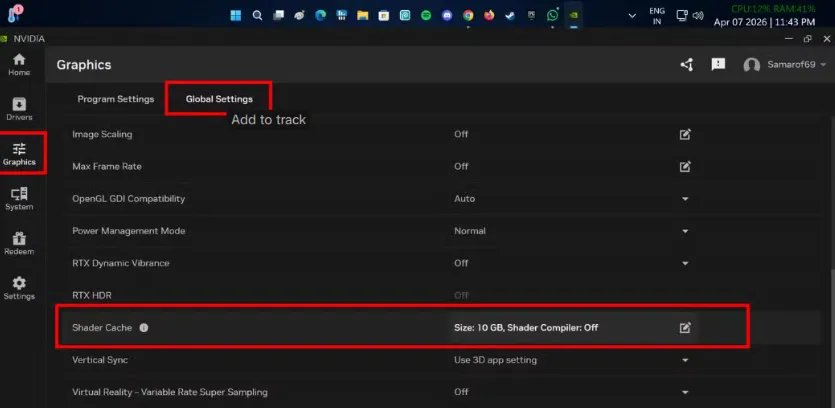835x408 pixels.
Task: Click the OpenGL GDI Compatibility label
Action: coord(128,199)
